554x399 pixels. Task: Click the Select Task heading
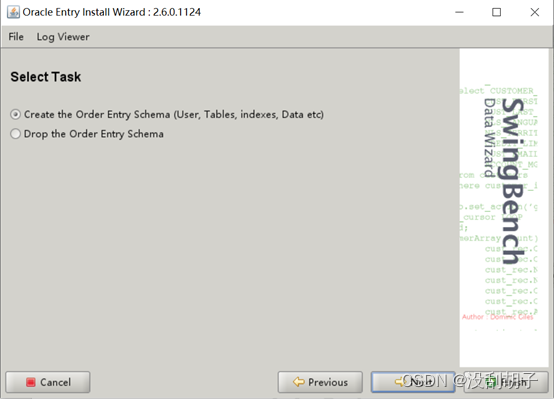pyautogui.click(x=46, y=77)
